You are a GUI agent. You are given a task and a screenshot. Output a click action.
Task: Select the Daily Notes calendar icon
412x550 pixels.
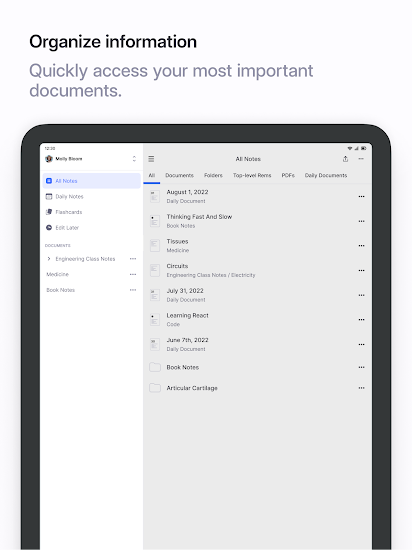[49, 196]
